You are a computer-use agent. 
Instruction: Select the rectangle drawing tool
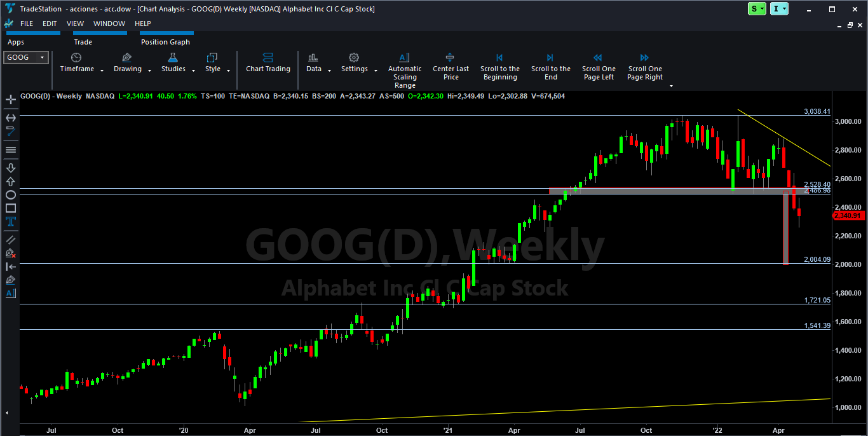11,208
